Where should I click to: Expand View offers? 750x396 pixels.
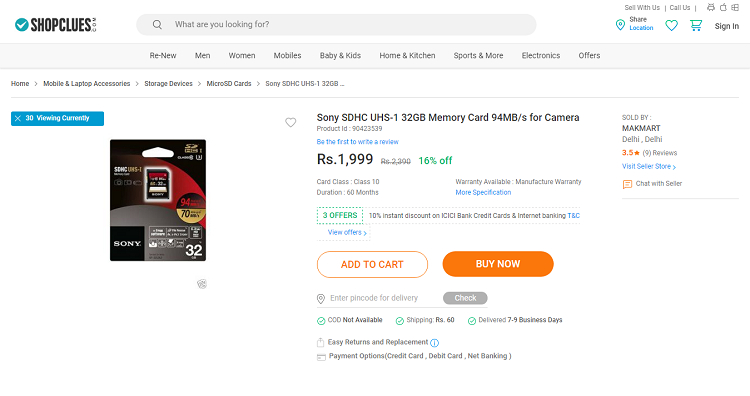point(347,232)
